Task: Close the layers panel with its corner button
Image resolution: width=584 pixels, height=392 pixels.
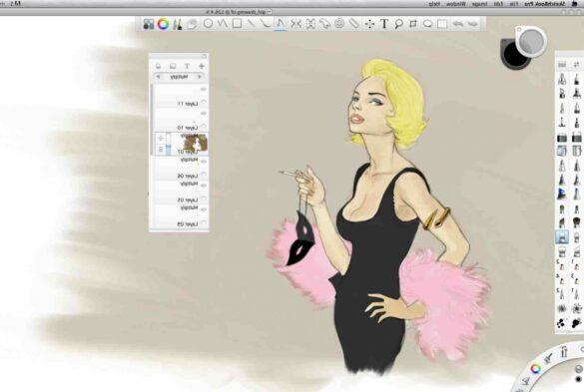Action: pyautogui.click(x=204, y=56)
